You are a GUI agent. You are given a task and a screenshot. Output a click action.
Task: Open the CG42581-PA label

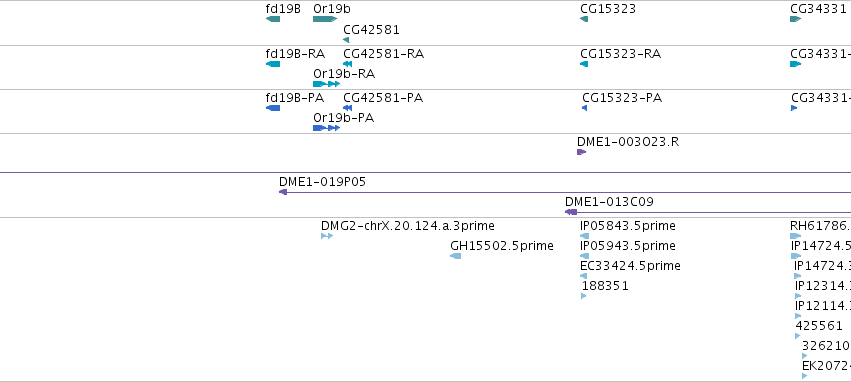click(x=383, y=98)
